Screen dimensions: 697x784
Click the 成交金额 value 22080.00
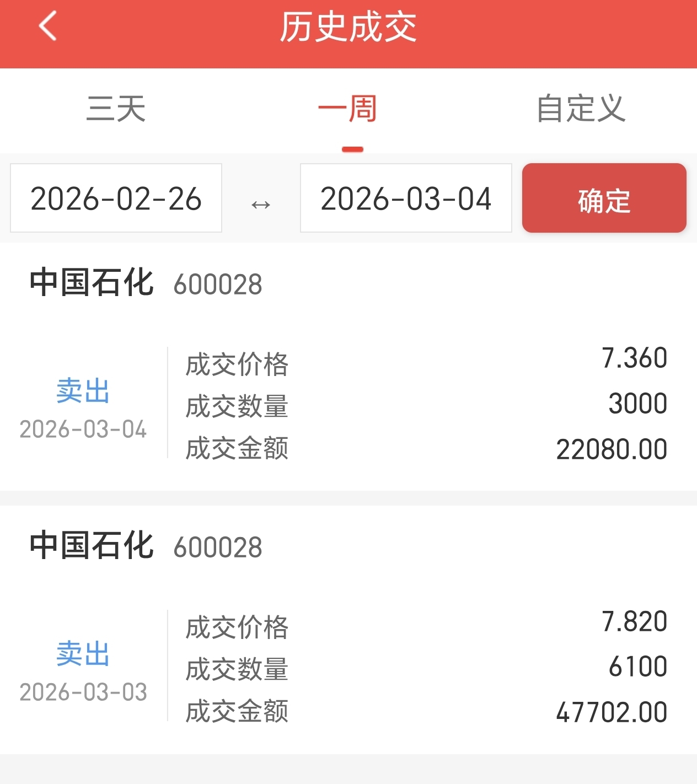[612, 449]
